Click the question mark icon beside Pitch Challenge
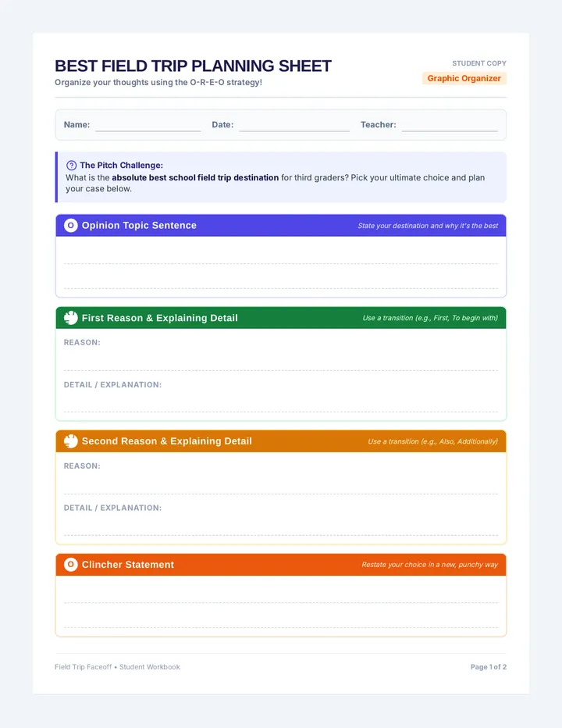The width and height of the screenshot is (562, 728). (72, 166)
